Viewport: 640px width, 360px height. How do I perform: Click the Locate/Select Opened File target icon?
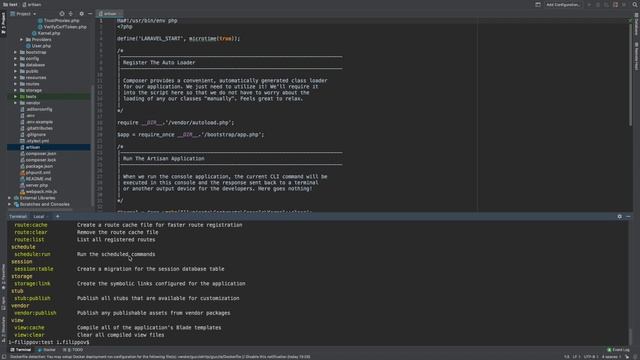pos(62,13)
